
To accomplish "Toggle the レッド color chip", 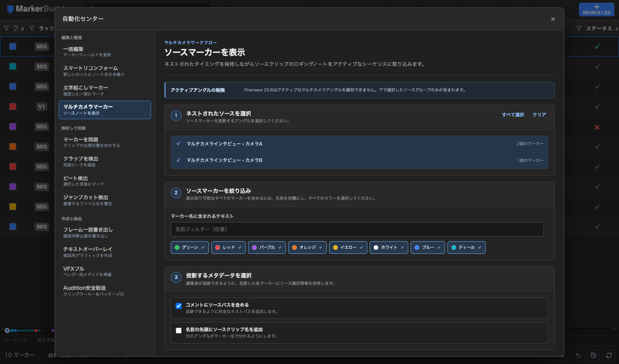I will 228,248.
